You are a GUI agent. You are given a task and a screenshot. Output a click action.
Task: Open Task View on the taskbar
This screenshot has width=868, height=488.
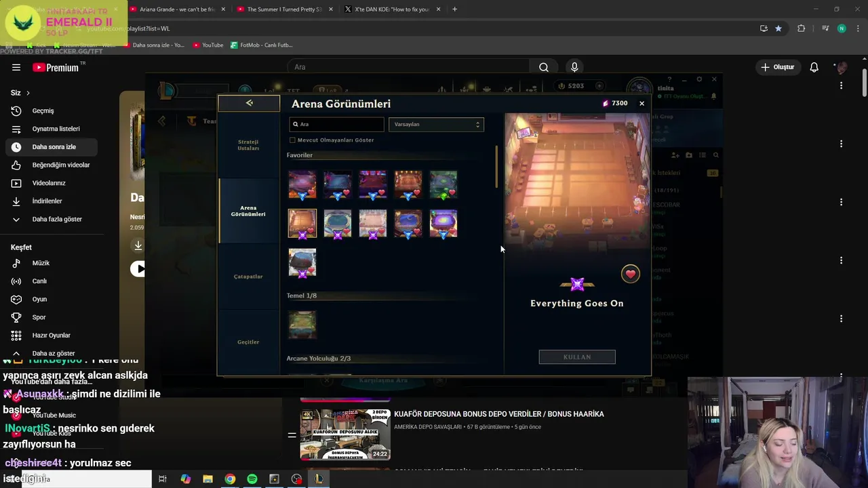coord(163,479)
